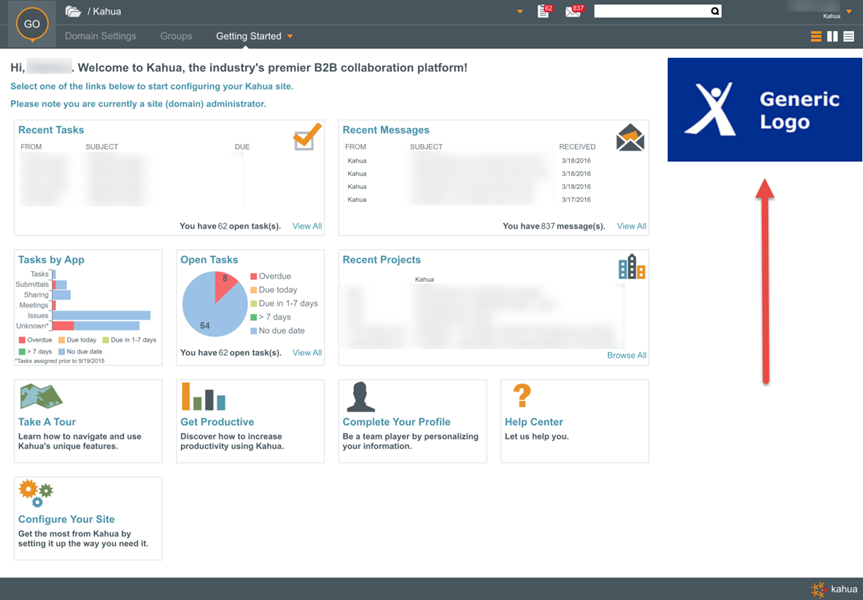The image size is (863, 600).
Task: Click the search magnifier icon
Action: [715, 12]
